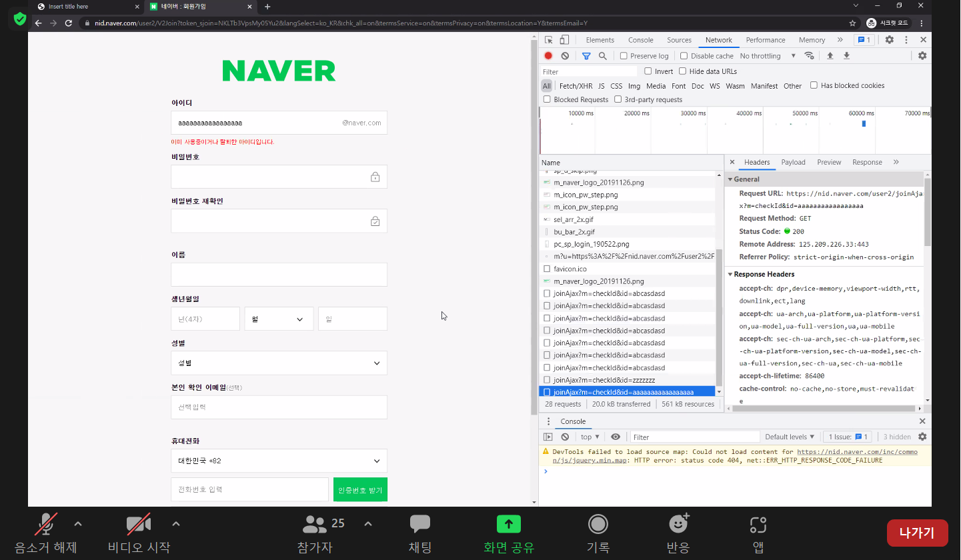Screen dimensions: 961x560
Task: Open network search magnifier
Action: pos(603,56)
